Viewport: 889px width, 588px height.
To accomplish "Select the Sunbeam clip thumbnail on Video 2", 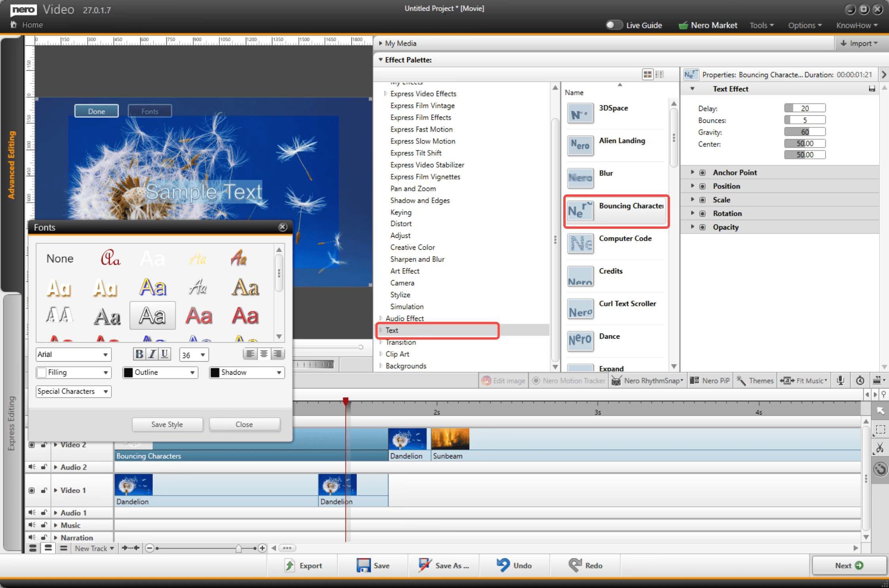I will [450, 439].
